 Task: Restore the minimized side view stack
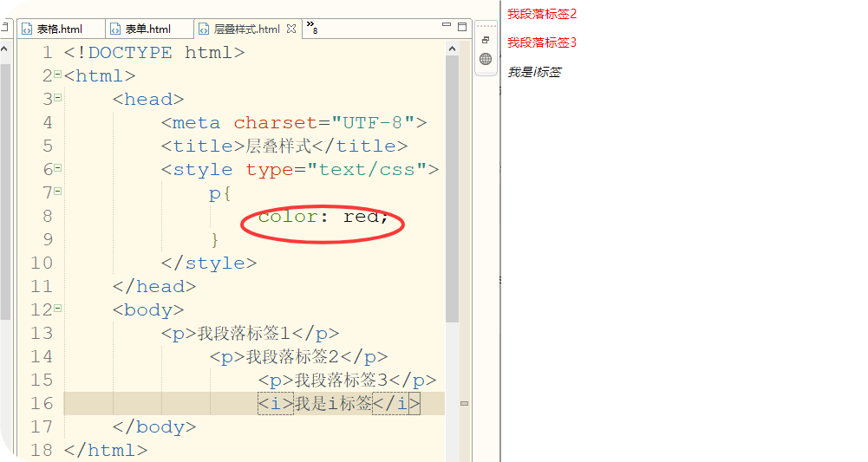point(486,40)
